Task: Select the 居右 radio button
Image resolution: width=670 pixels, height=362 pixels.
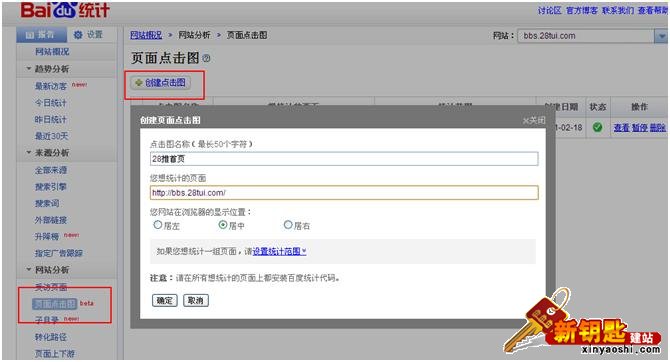Action: (x=288, y=224)
